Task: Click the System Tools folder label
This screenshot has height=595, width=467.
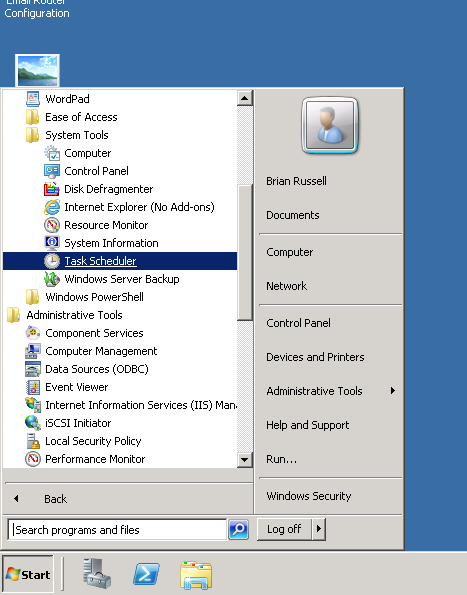Action: pyautogui.click(x=77, y=135)
